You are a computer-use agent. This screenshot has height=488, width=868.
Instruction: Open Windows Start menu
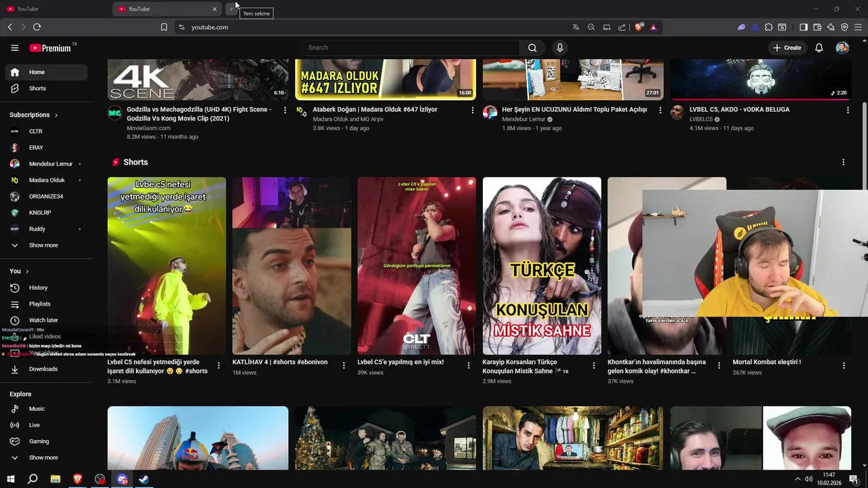(x=10, y=479)
